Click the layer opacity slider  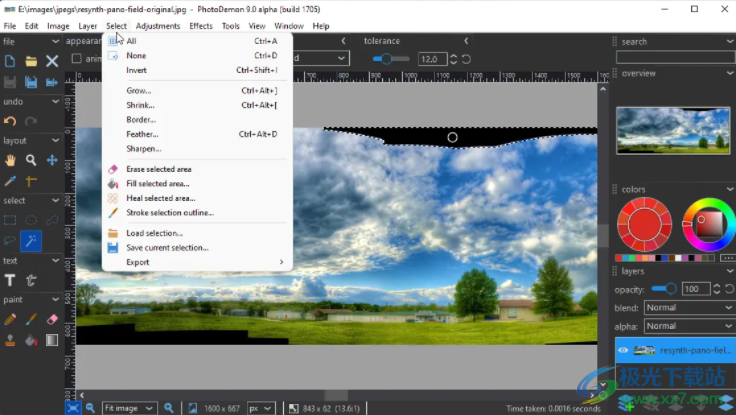click(664, 288)
